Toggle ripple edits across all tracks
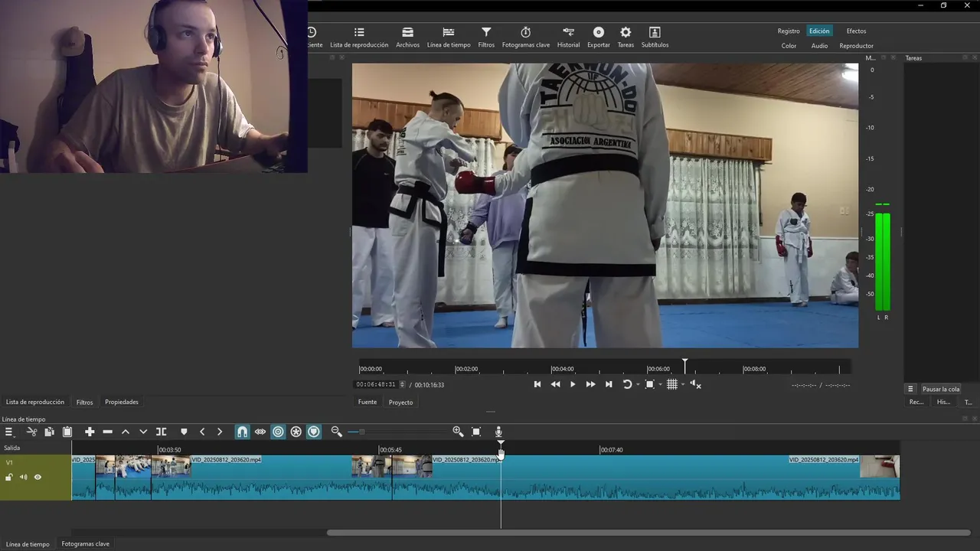 tap(296, 432)
